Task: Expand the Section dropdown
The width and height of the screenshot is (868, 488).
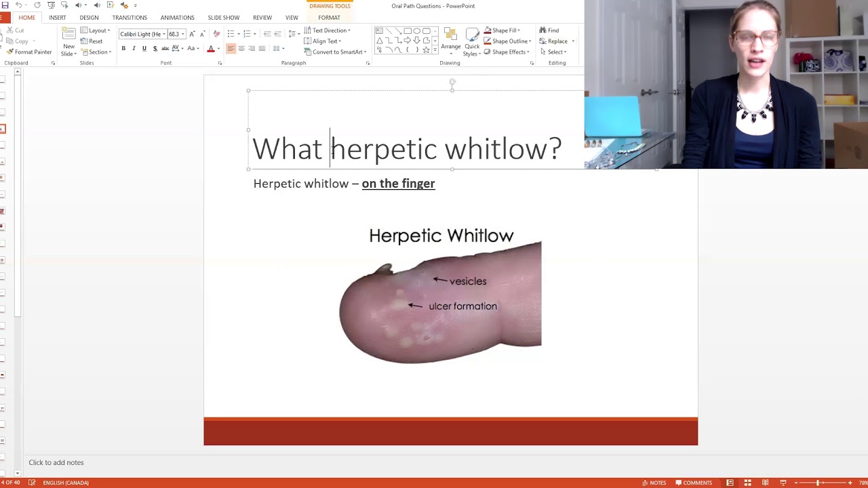Action: (97, 52)
